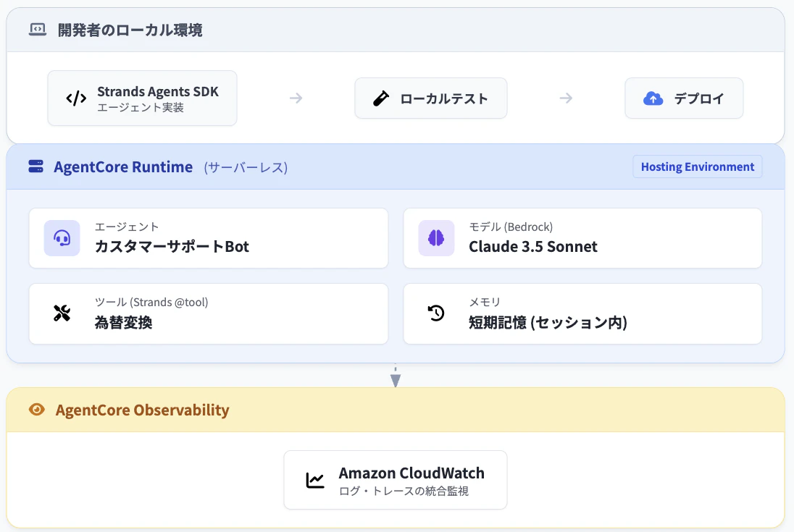Click the code icon on Strands Agents SDK card
The height and width of the screenshot is (532, 794).
pos(76,98)
